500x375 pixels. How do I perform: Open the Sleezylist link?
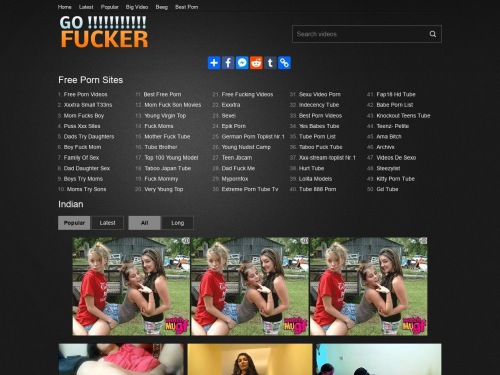[x=388, y=168]
